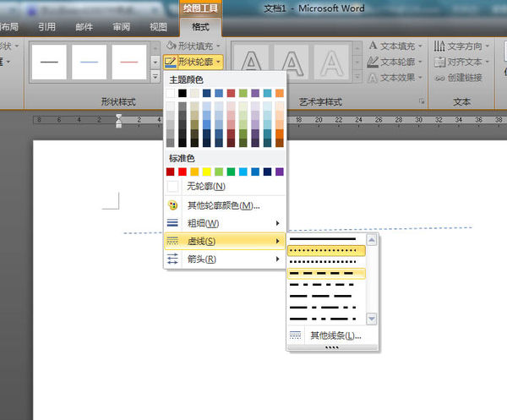The height and width of the screenshot is (420, 507).
Task: Select the solid line dash style
Action: click(x=326, y=239)
